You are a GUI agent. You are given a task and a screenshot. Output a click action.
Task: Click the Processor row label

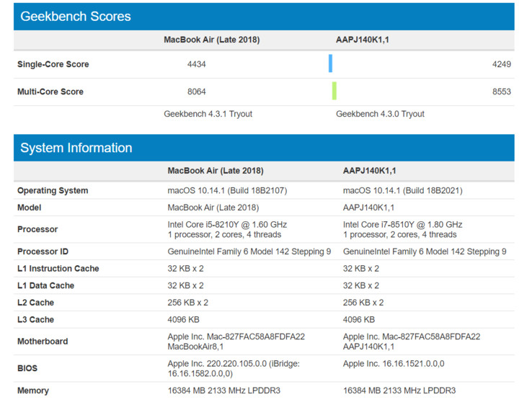(37, 229)
